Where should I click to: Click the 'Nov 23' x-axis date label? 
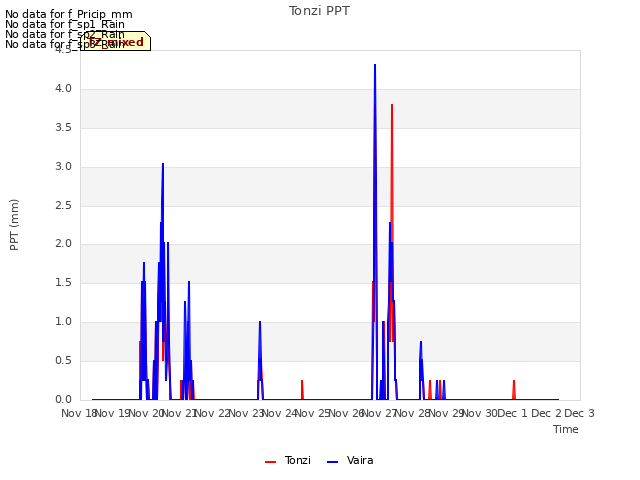[x=245, y=413]
